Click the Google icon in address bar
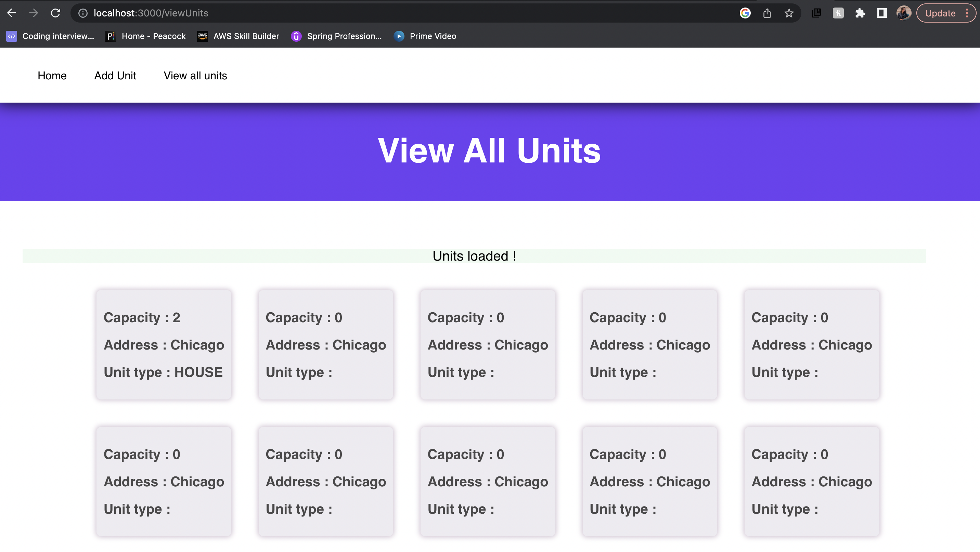Viewport: 980px width, 552px height. pos(745,13)
